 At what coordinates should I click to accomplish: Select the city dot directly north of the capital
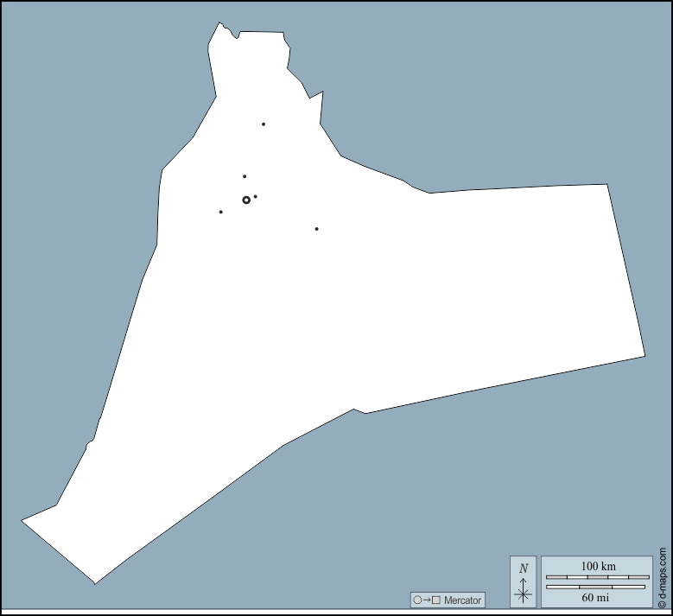(x=244, y=176)
